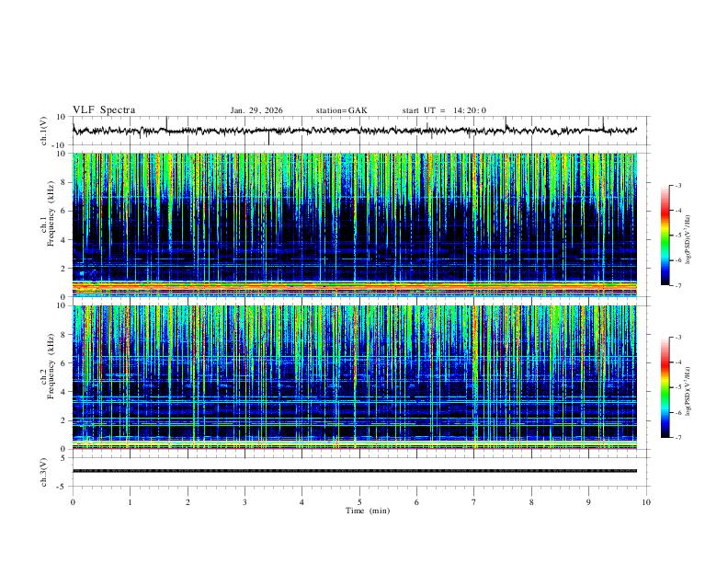
Task: Click the ch.3(V) axis label
Action: pyautogui.click(x=44, y=472)
